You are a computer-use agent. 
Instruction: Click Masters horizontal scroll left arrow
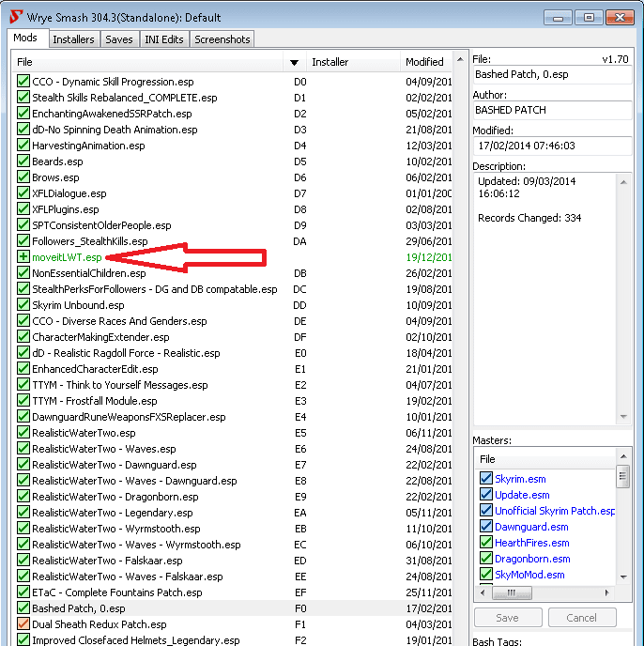483,592
